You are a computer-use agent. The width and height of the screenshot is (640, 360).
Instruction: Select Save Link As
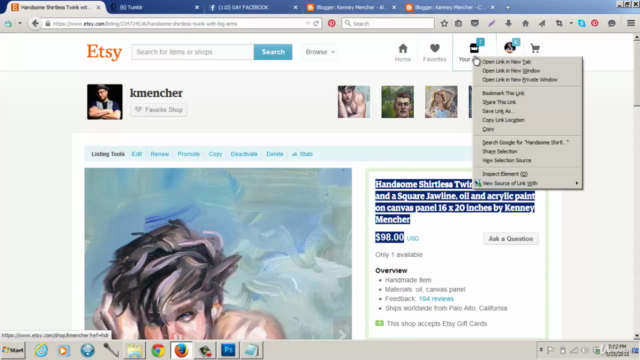pos(527,111)
